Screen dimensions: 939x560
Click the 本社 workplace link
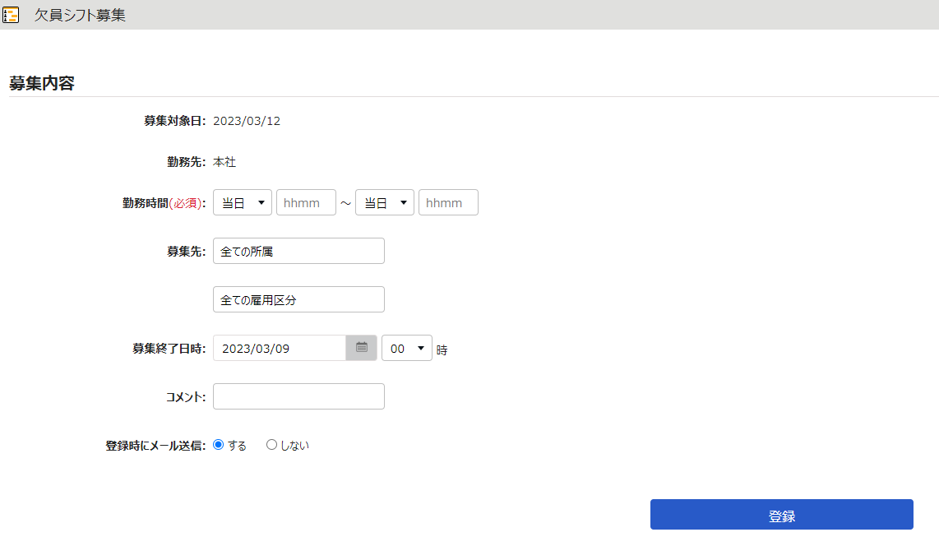click(224, 162)
